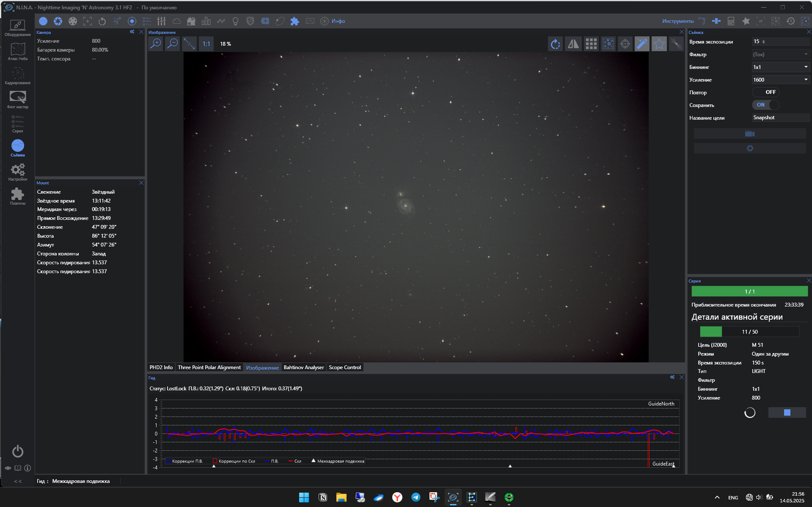Flip the image with mirror icon

click(573, 44)
